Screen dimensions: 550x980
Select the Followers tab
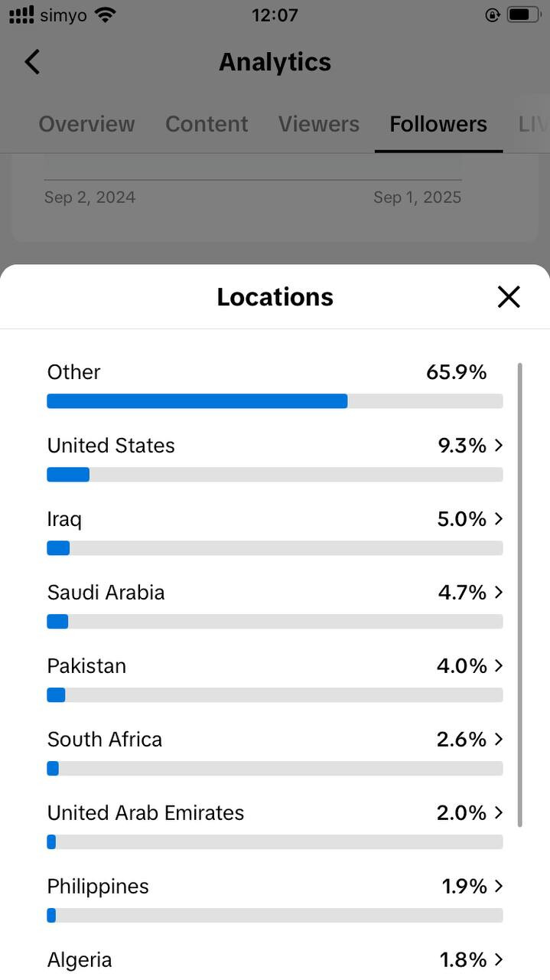pos(438,124)
